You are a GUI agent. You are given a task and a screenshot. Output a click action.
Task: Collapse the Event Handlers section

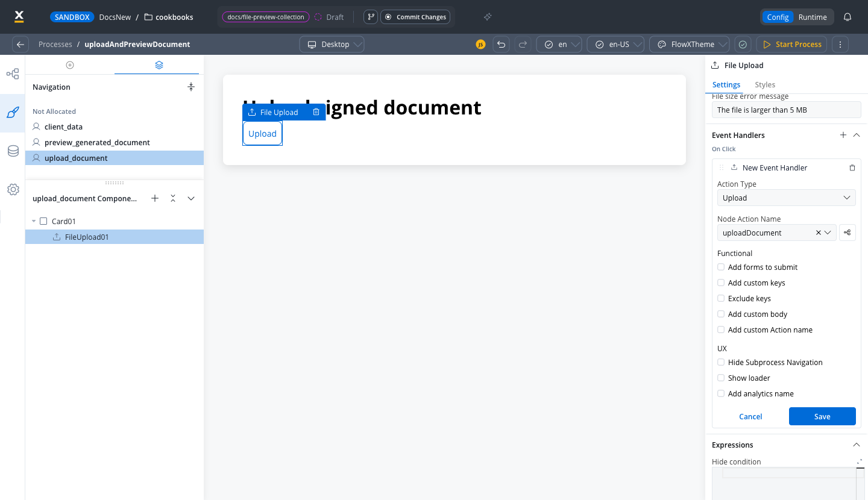coord(857,135)
